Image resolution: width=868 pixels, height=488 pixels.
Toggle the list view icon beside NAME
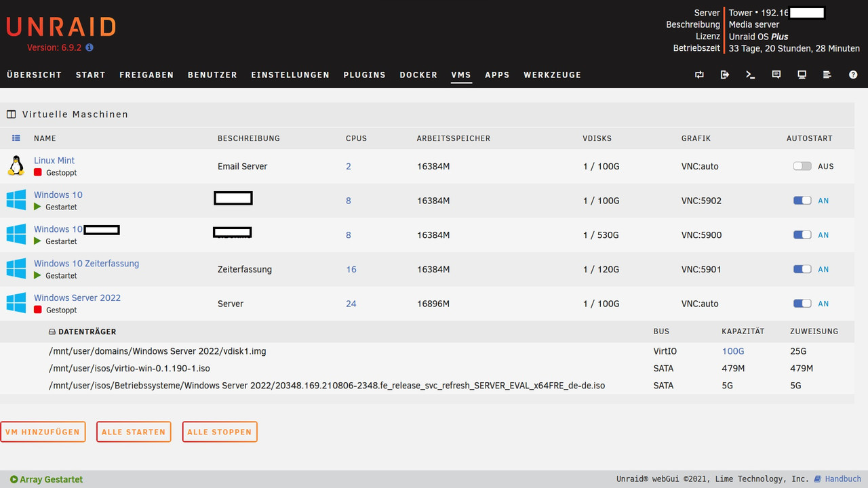pyautogui.click(x=16, y=138)
